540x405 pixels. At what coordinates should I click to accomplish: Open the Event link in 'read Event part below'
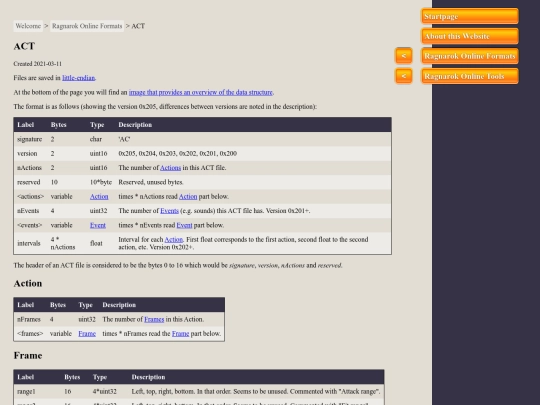[184, 225]
